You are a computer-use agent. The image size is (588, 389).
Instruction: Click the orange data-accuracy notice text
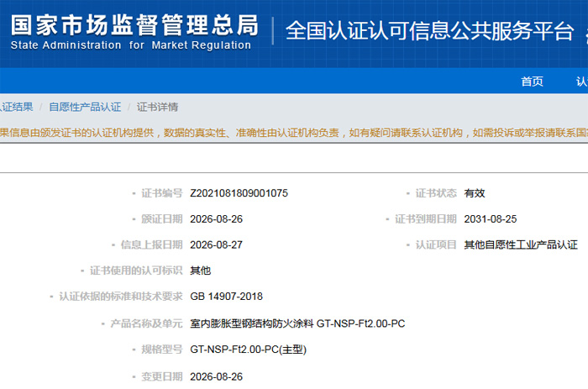coord(294,133)
